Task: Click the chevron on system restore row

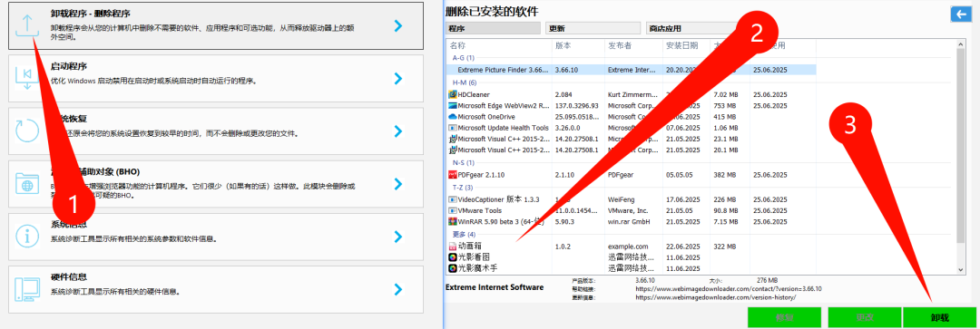Action: pyautogui.click(x=398, y=131)
